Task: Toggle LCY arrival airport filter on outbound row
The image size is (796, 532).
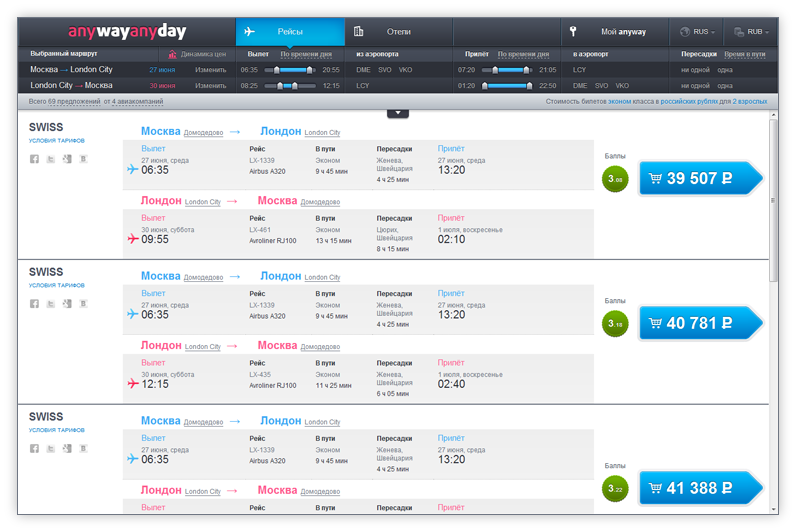Action: [579, 70]
